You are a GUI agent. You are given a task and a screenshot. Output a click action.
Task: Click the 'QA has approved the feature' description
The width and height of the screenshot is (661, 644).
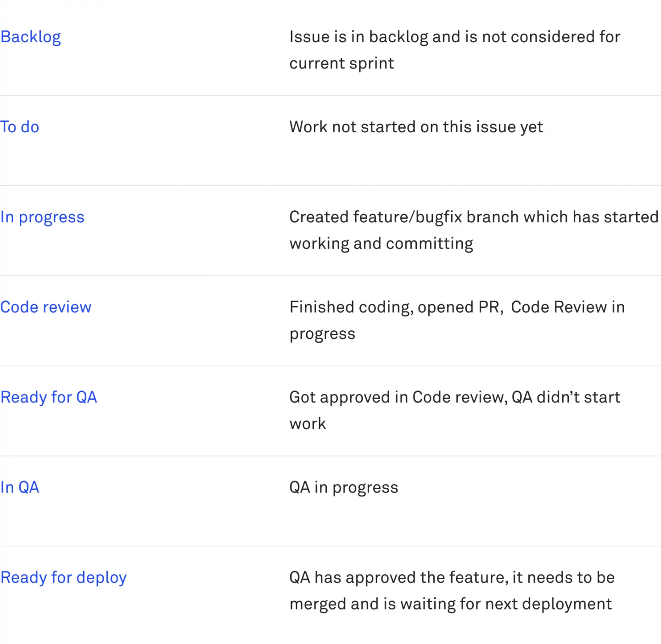[452, 591]
